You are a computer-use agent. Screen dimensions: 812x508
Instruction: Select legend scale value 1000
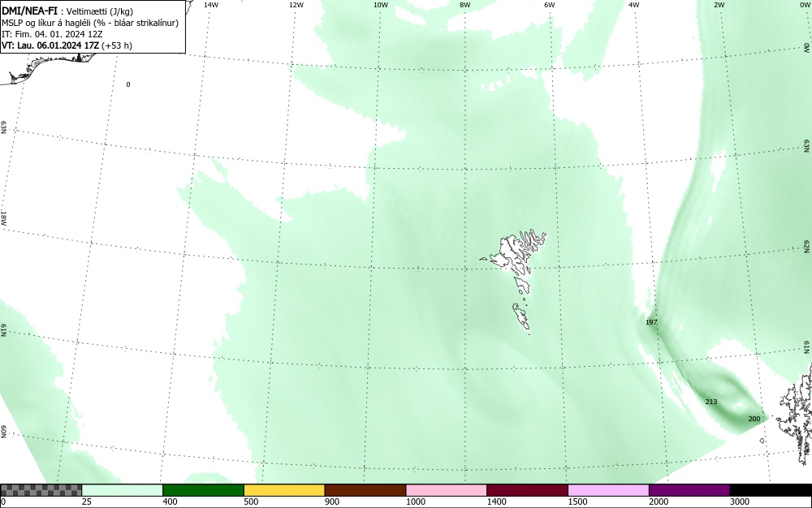tap(415, 502)
